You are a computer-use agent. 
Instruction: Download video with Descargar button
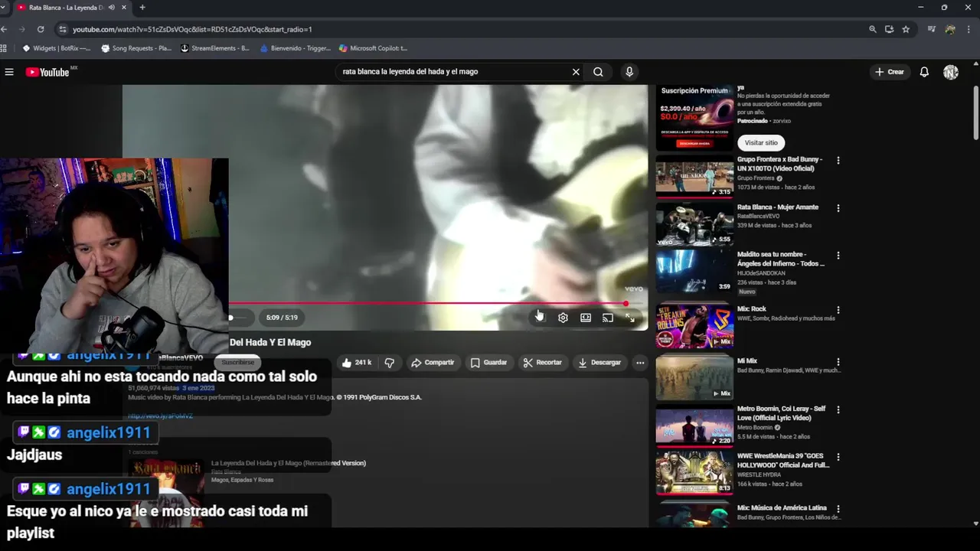[x=599, y=363]
